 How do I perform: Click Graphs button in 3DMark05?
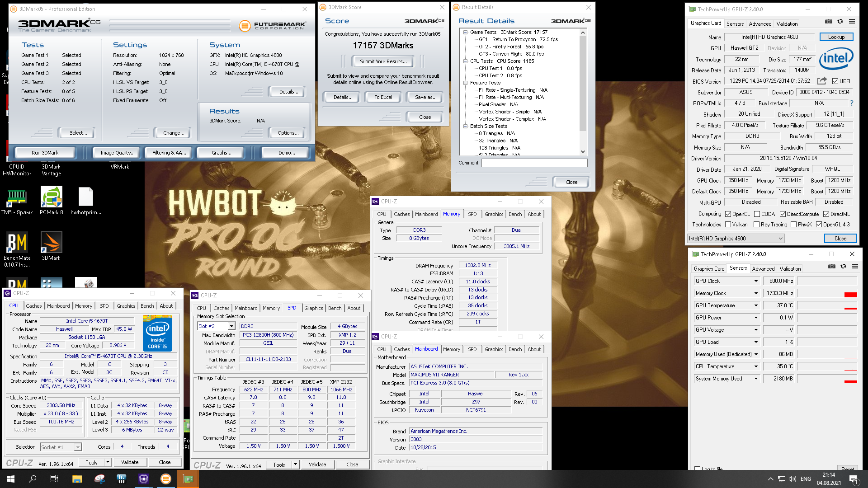coord(221,153)
